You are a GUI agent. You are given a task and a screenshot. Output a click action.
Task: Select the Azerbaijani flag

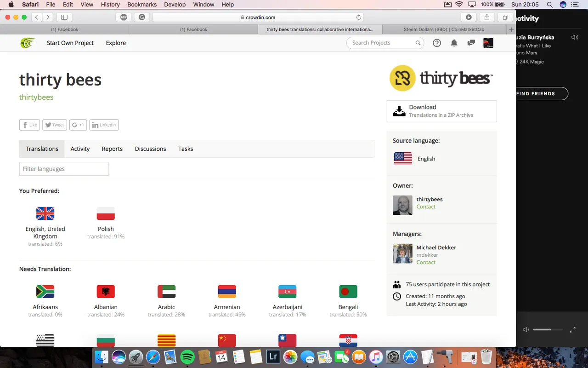(x=288, y=292)
